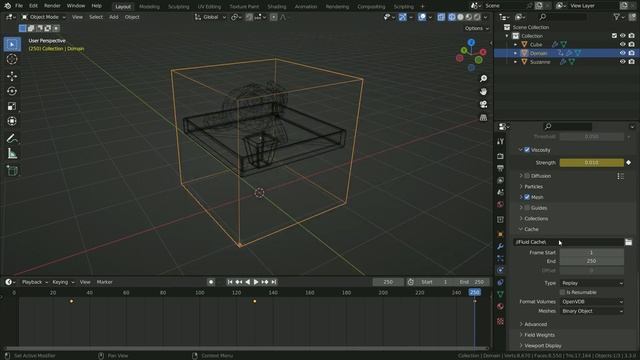The height and width of the screenshot is (360, 640).
Task: Disable the Mesh checkbox
Action: (527, 197)
